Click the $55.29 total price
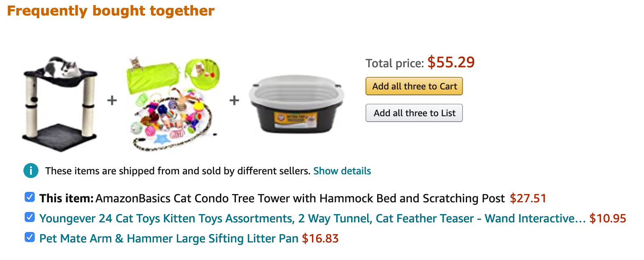This screenshot has width=644, height=260. click(451, 62)
